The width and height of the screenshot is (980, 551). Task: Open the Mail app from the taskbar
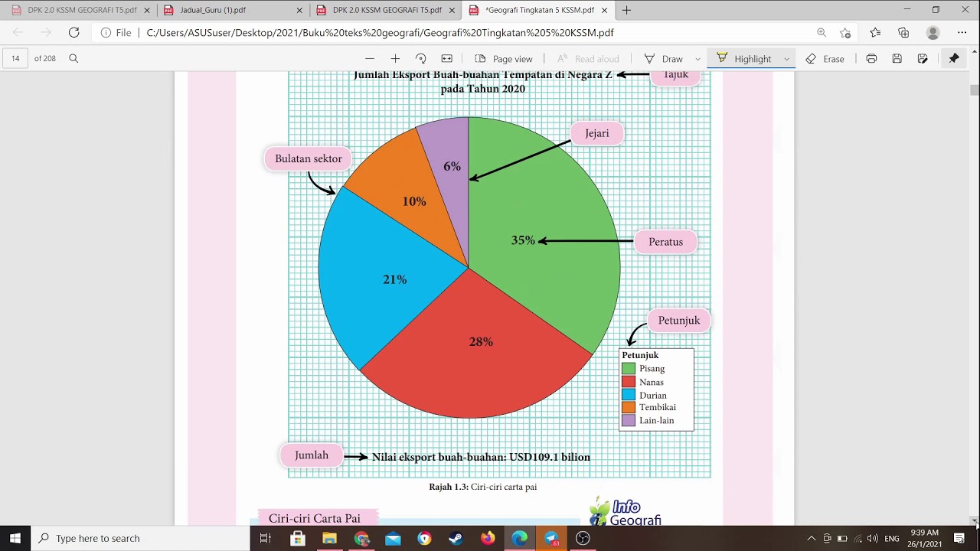393,538
